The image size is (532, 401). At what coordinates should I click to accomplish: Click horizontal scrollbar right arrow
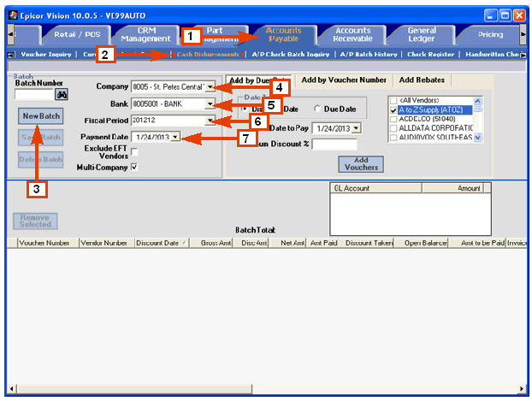point(522,388)
